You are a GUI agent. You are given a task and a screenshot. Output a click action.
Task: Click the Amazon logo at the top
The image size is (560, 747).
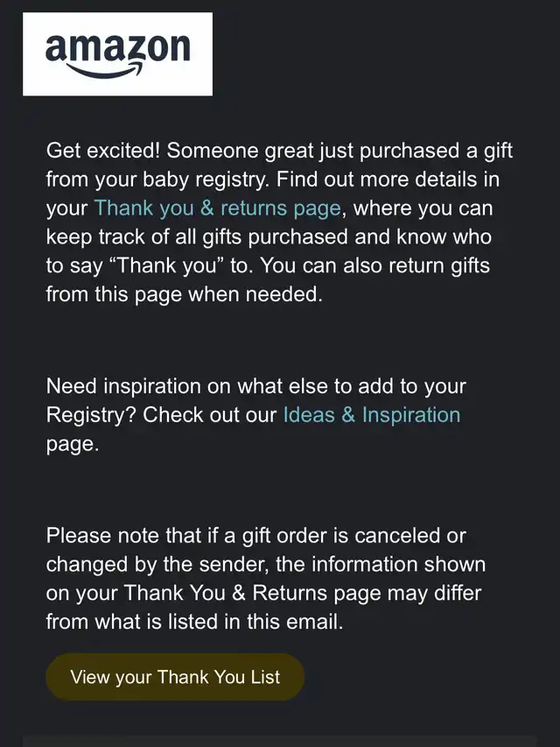pyautogui.click(x=117, y=53)
